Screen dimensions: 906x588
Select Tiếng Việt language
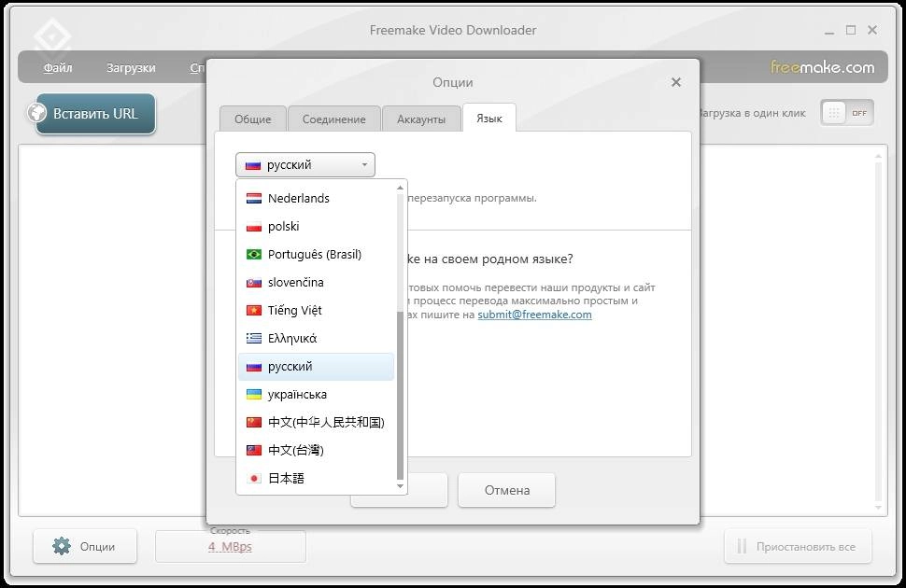point(316,311)
